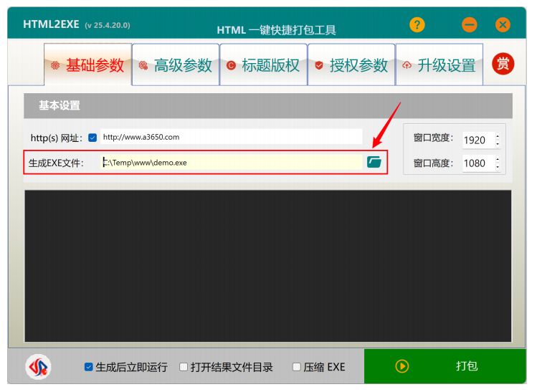Image resolution: width=537 pixels, height=392 pixels.
Task: Select the 标题版权 tab
Action: pos(263,64)
